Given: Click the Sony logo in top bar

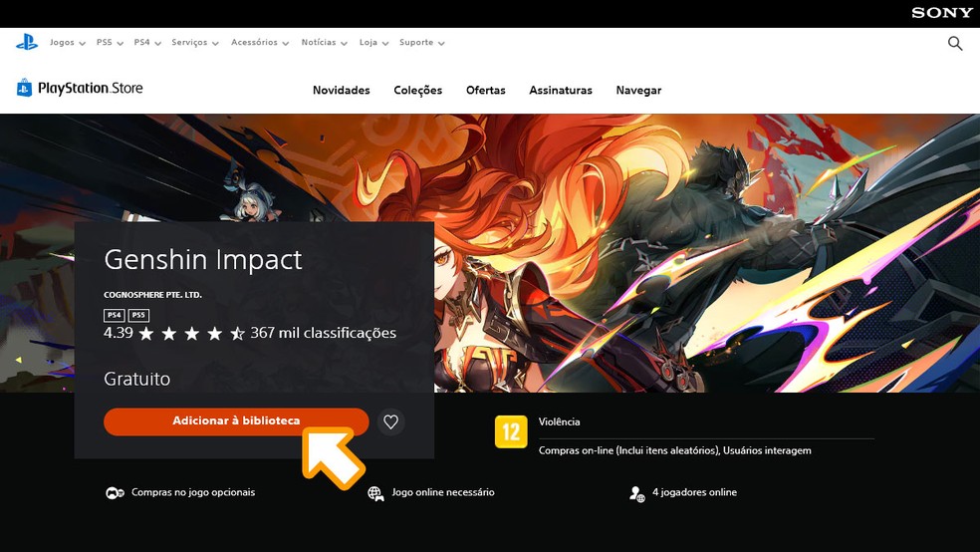Looking at the screenshot, I should pyautogui.click(x=941, y=13).
